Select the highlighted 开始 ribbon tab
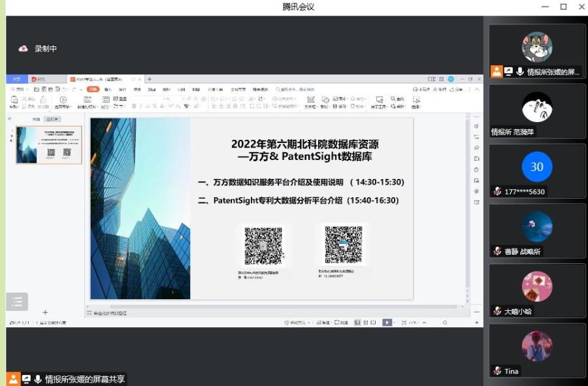Image resolution: width=588 pixels, height=386 pixels. [x=93, y=89]
